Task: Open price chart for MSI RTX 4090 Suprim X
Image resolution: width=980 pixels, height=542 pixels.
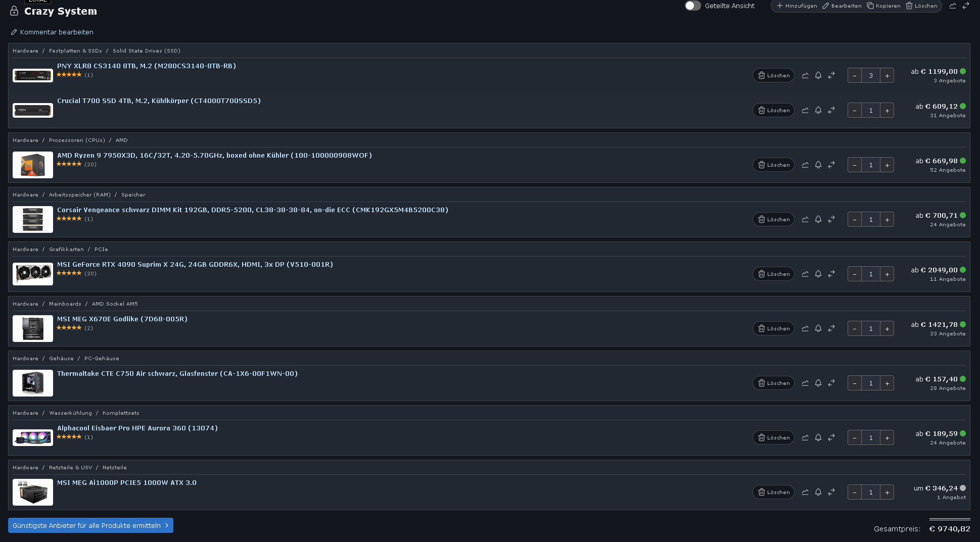Action: (805, 274)
